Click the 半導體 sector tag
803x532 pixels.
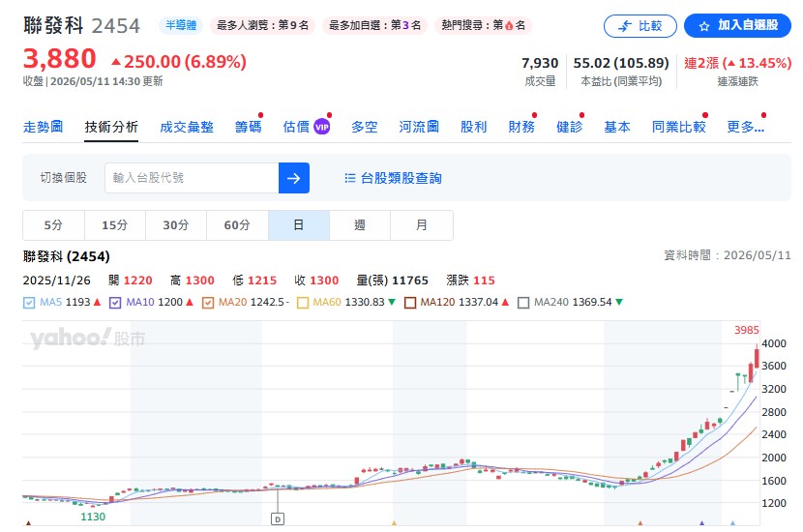point(181,25)
